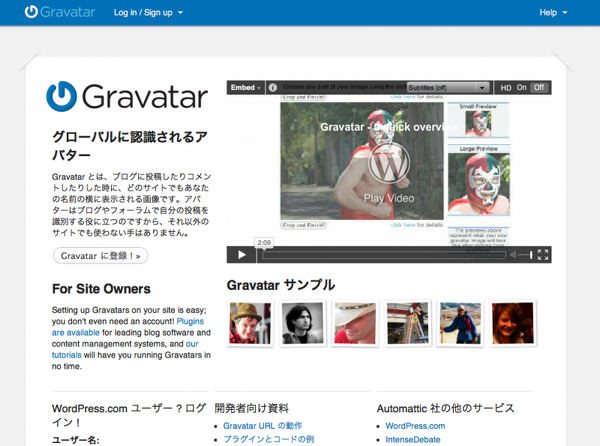
Task: Open the WordPress.com link
Action: coord(415,426)
